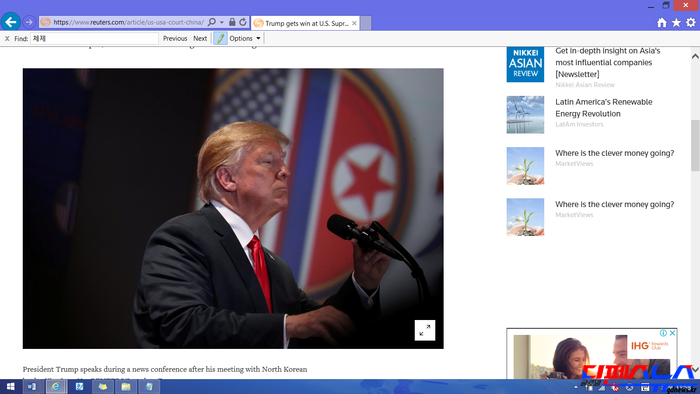Click Next in the find bar

[x=200, y=38]
